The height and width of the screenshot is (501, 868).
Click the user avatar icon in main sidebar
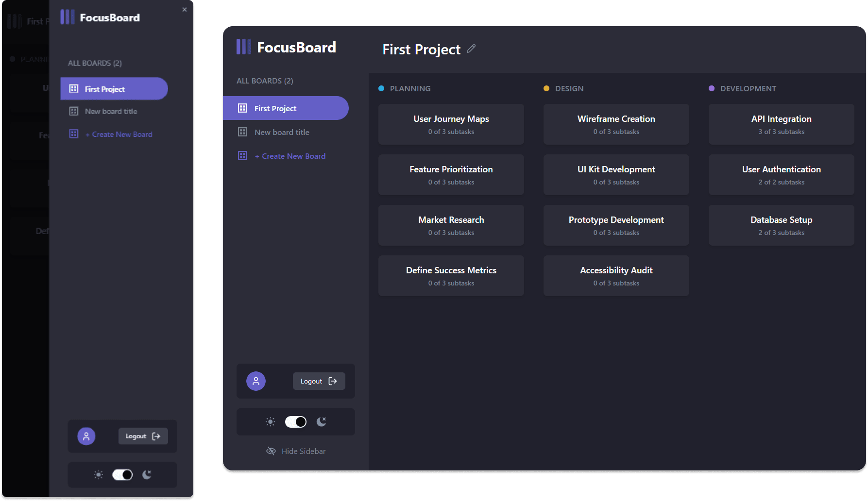point(256,381)
